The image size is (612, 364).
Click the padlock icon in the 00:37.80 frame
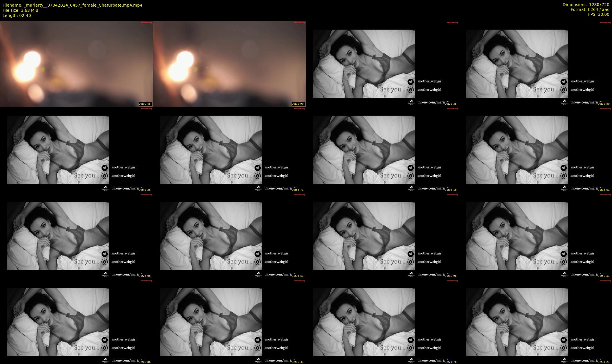(x=563, y=90)
